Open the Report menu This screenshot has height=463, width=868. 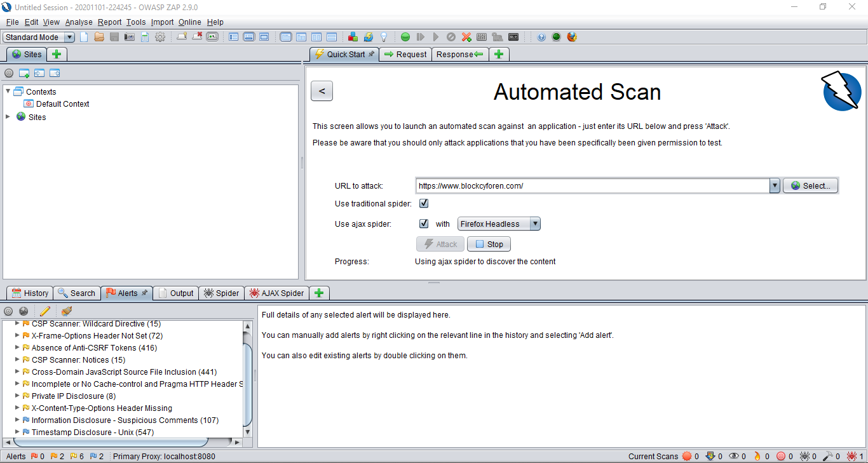pos(109,22)
